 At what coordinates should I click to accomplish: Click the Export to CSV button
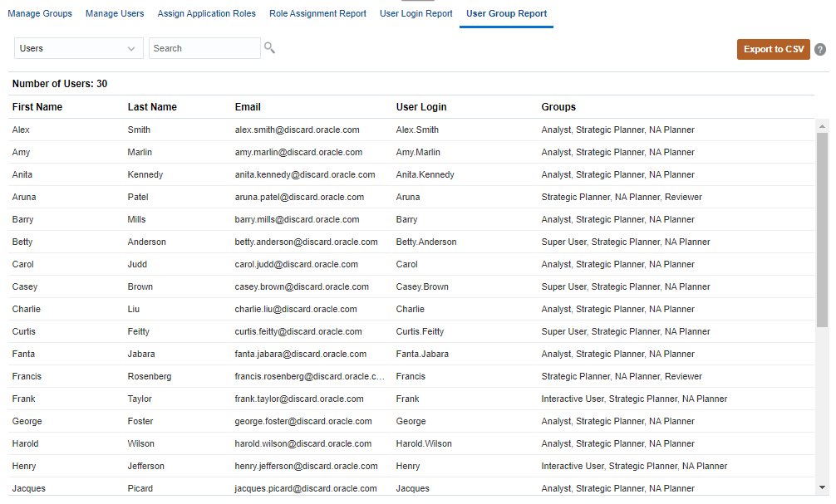click(773, 49)
